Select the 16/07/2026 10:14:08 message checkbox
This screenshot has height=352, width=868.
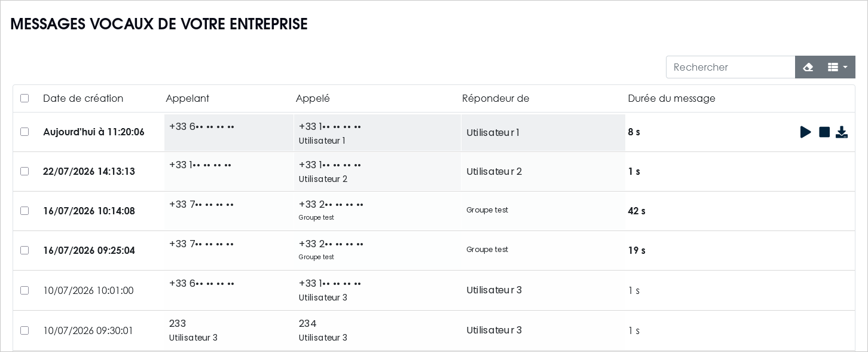[25, 211]
